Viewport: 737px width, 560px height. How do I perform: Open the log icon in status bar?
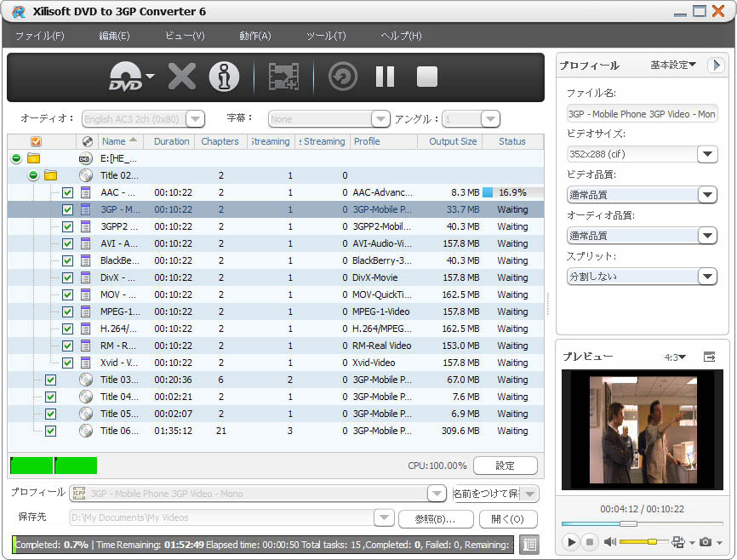coord(528,545)
